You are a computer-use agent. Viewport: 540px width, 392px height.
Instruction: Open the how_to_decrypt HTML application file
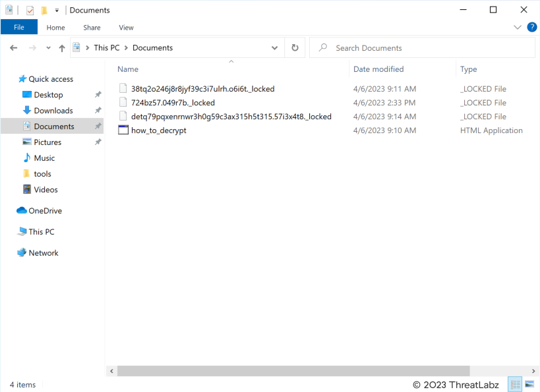158,130
